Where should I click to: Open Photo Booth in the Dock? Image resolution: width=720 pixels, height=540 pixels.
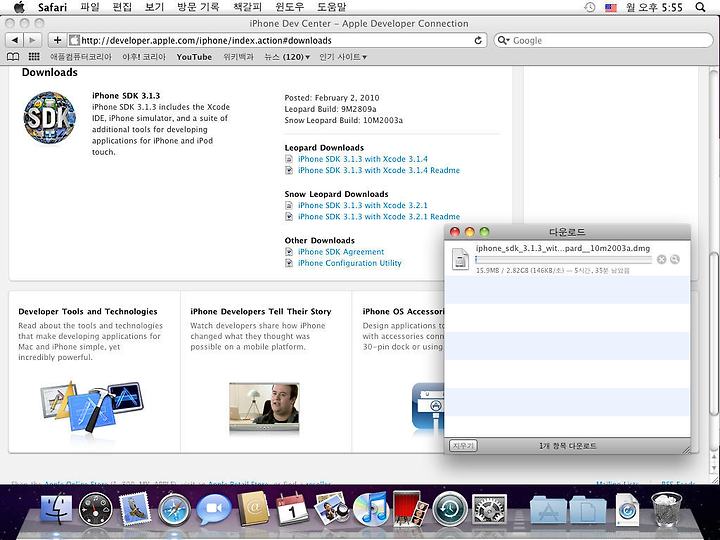coord(411,508)
